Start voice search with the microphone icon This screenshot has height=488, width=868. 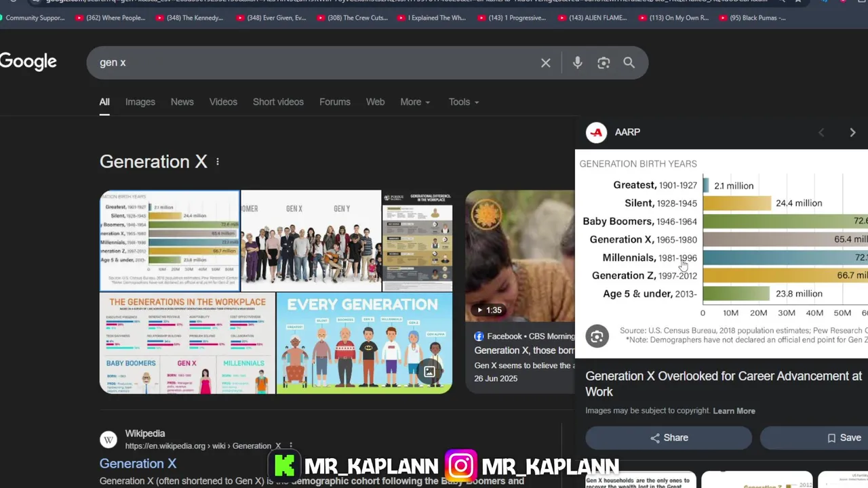(577, 63)
